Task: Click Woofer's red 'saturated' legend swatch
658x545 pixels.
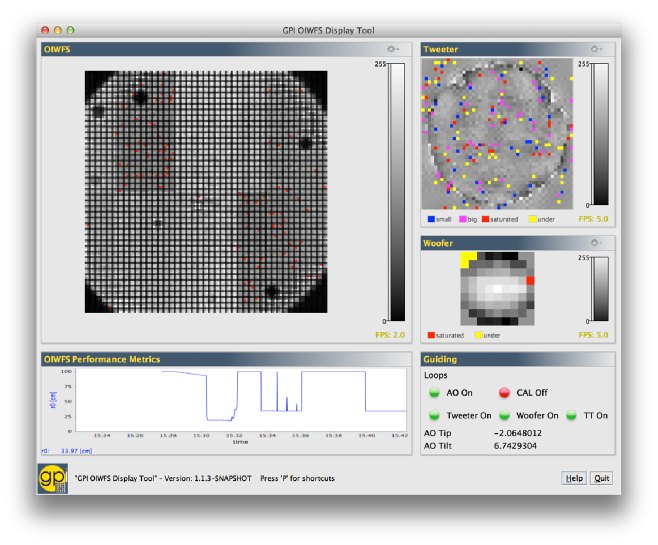Action: tap(431, 336)
